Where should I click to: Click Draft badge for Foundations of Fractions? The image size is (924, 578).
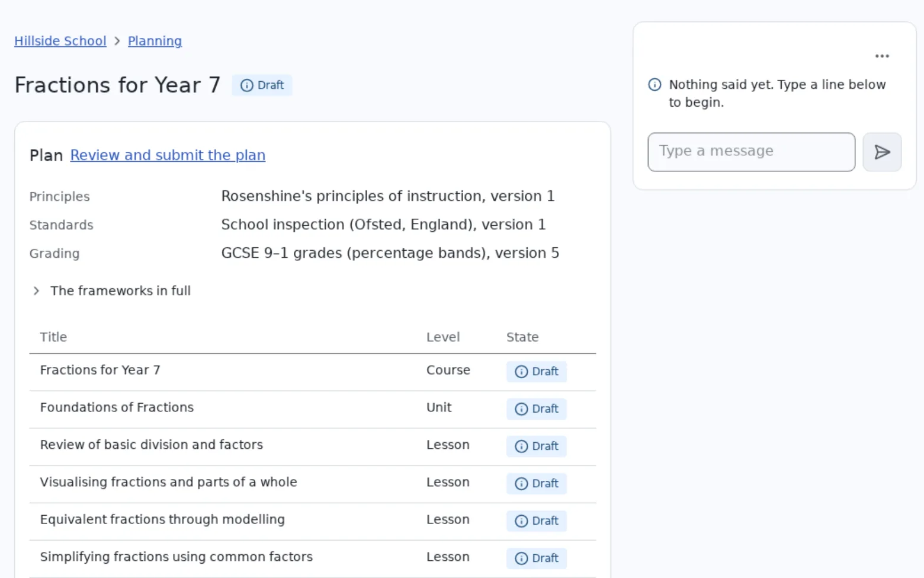pos(537,409)
